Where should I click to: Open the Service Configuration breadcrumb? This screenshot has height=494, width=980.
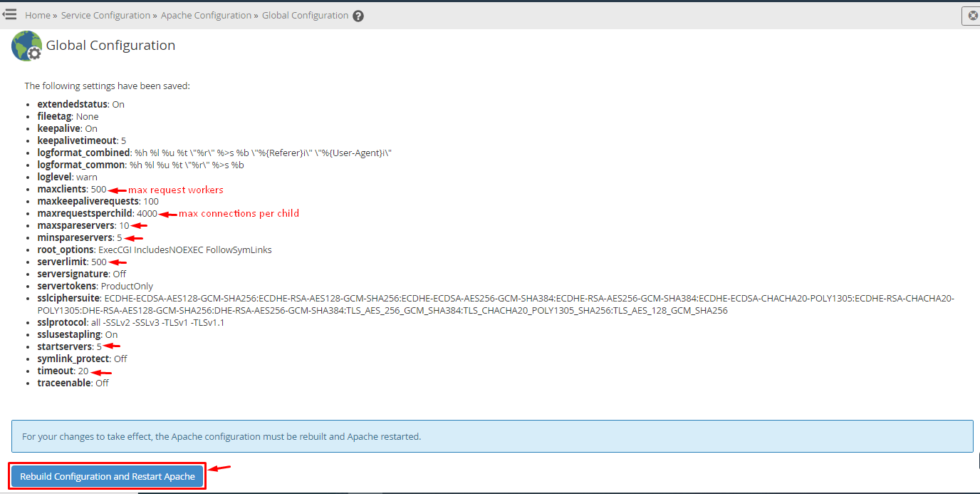click(x=105, y=15)
